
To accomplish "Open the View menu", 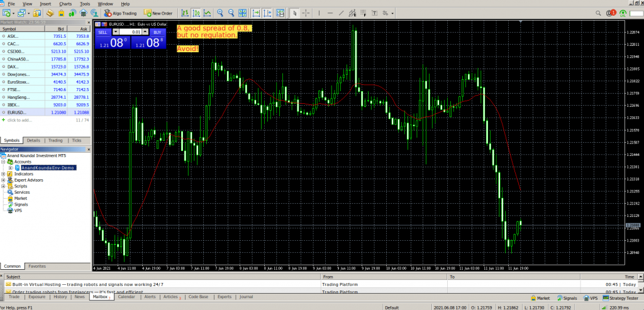I will click(27, 4).
